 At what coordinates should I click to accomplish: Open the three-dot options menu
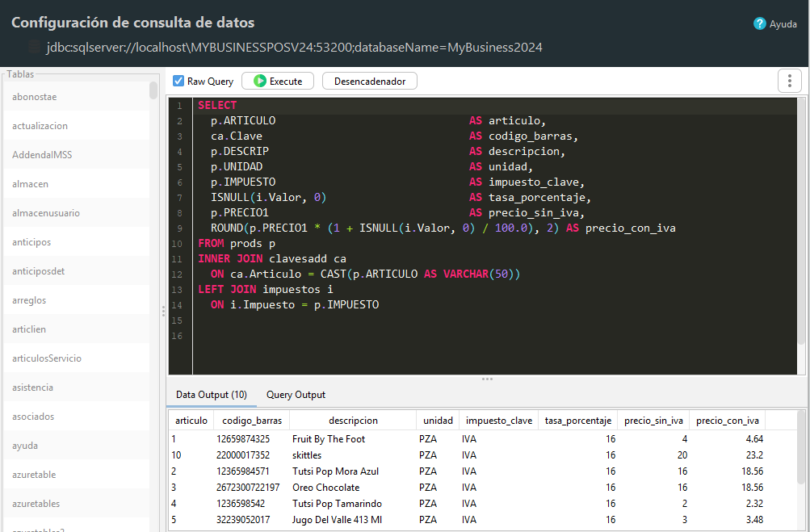pyautogui.click(x=789, y=81)
